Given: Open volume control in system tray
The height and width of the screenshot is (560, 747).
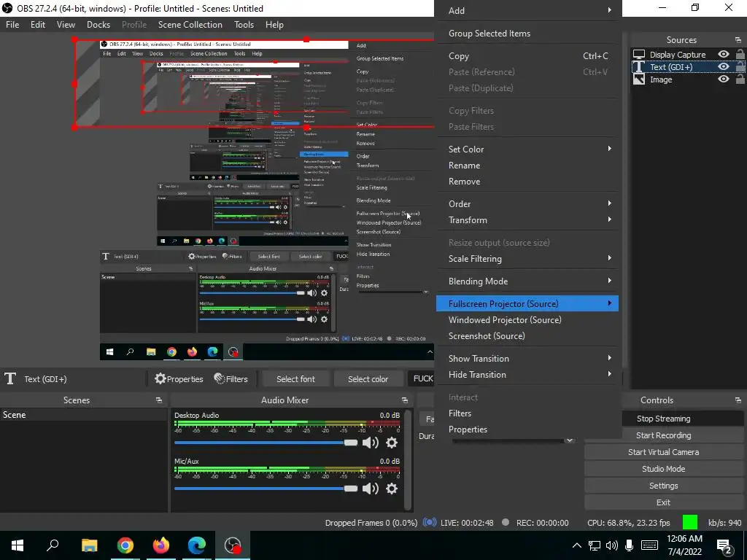Looking at the screenshot, I should pos(612,545).
